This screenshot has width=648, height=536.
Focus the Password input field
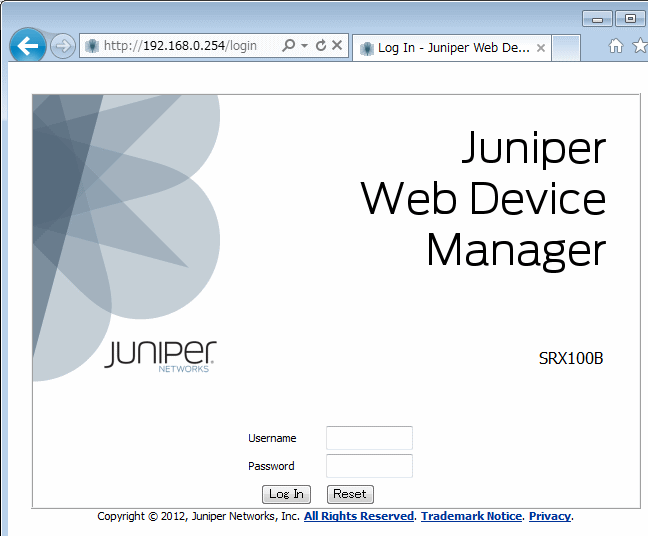(x=369, y=466)
